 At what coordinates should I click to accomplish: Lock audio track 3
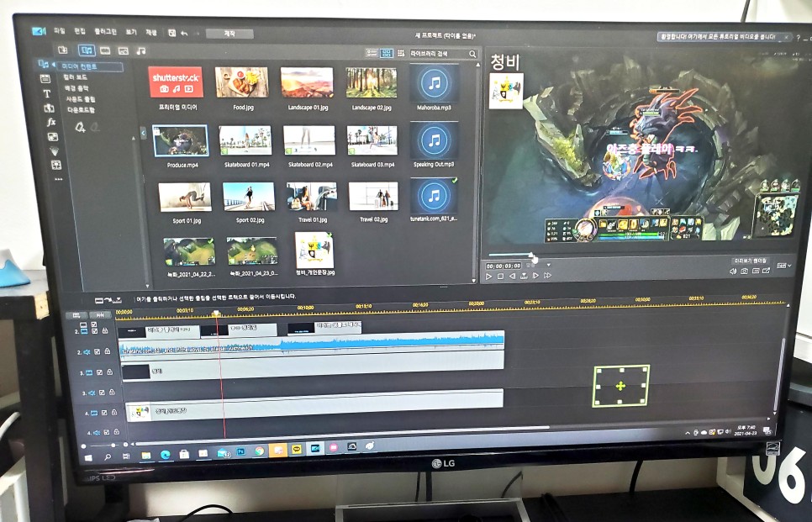pos(112,392)
